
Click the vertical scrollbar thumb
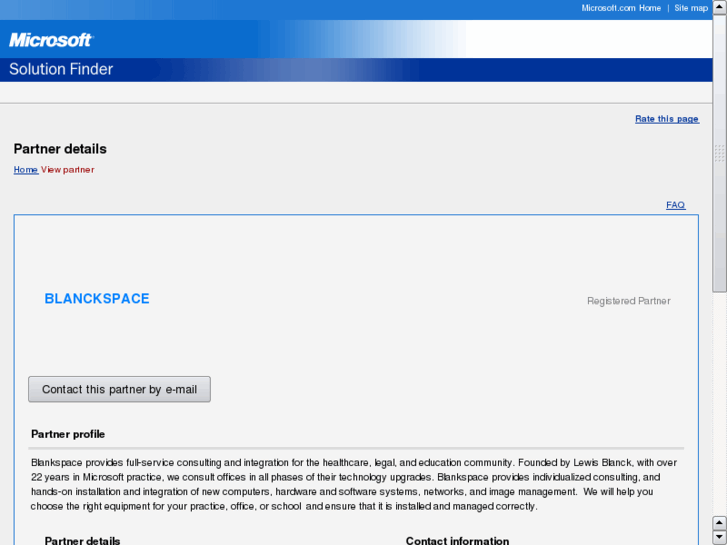(720, 153)
